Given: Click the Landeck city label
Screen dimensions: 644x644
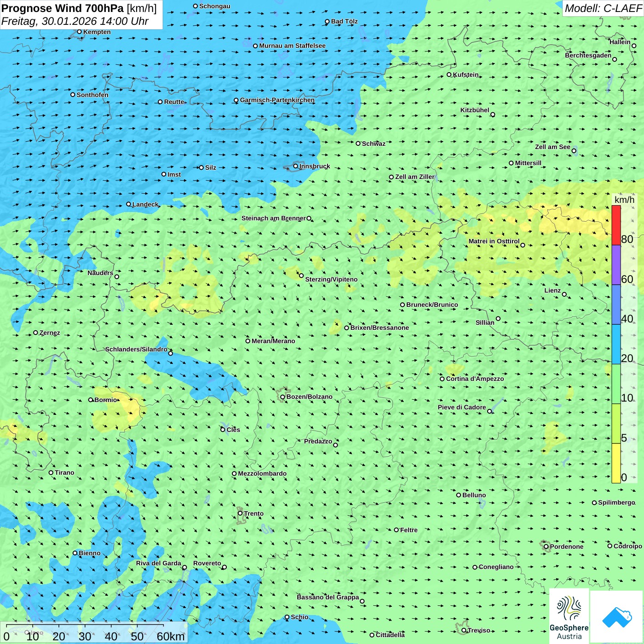Looking at the screenshot, I should (145, 204).
